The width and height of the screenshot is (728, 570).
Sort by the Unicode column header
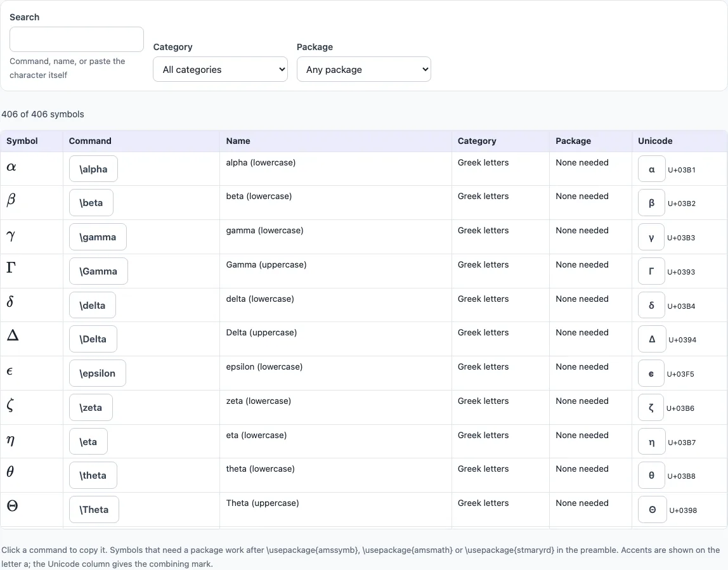click(655, 141)
